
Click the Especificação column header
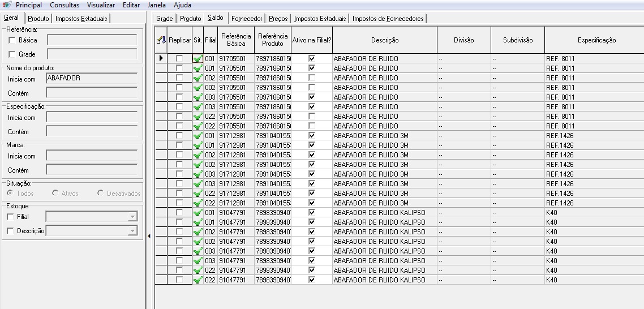pyautogui.click(x=594, y=40)
